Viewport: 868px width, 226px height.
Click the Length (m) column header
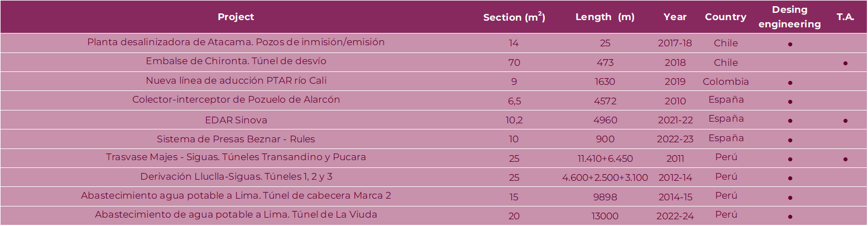[x=605, y=17]
